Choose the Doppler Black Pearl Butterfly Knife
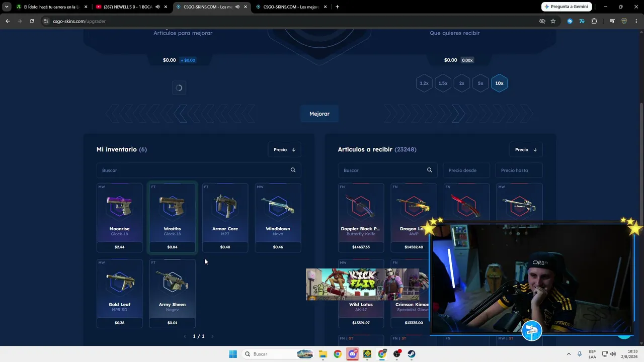This screenshot has width=644, height=362. (x=361, y=218)
